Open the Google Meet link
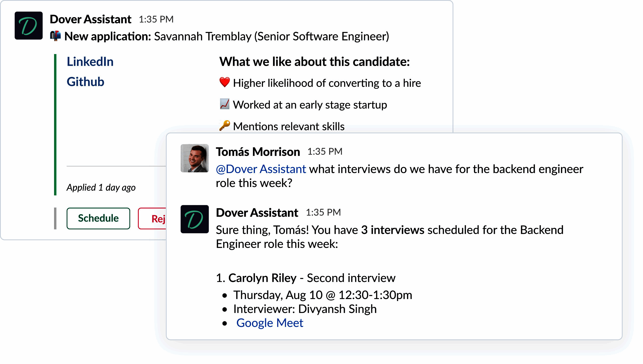The image size is (643, 364). point(270,323)
